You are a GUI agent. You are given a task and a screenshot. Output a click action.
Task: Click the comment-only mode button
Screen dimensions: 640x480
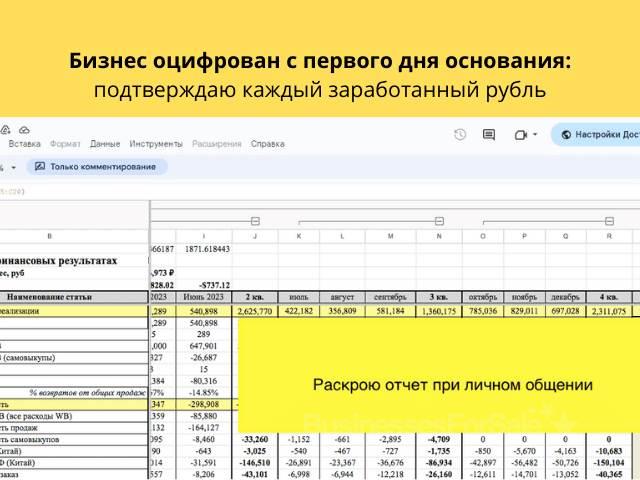[x=96, y=167]
